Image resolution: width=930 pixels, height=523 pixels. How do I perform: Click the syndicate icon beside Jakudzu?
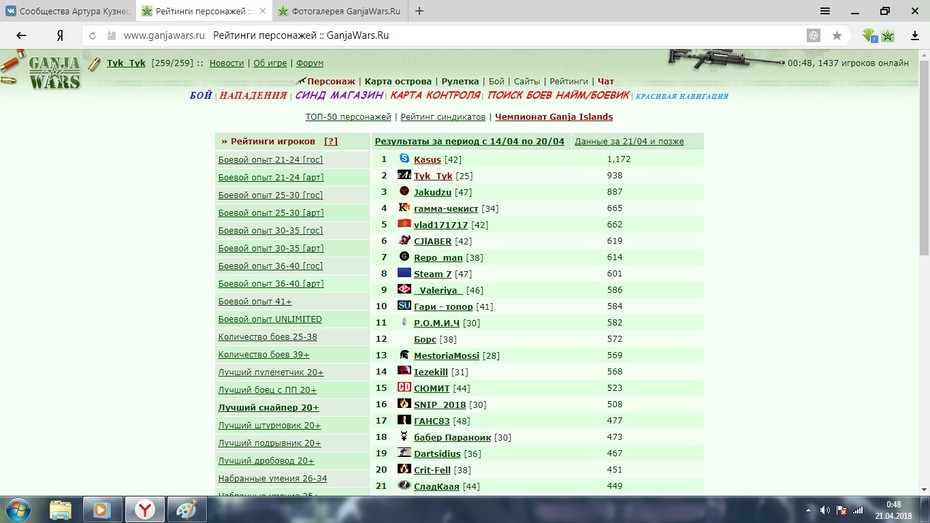404,191
